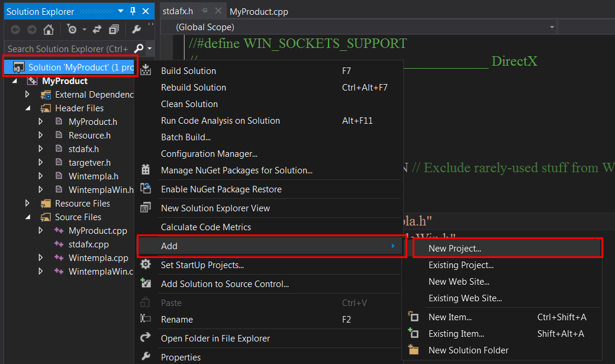The height and width of the screenshot is (364, 615).
Task: Collapse the Source Files folder
Action: pos(28,217)
